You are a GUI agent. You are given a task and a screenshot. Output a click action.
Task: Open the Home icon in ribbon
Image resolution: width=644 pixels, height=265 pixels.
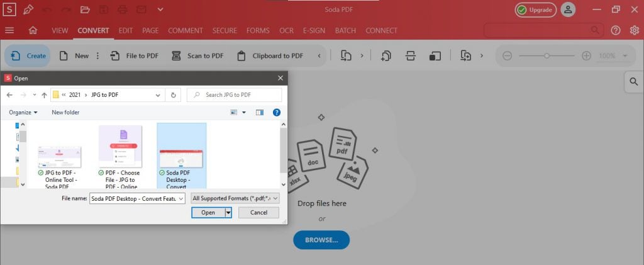[33, 30]
